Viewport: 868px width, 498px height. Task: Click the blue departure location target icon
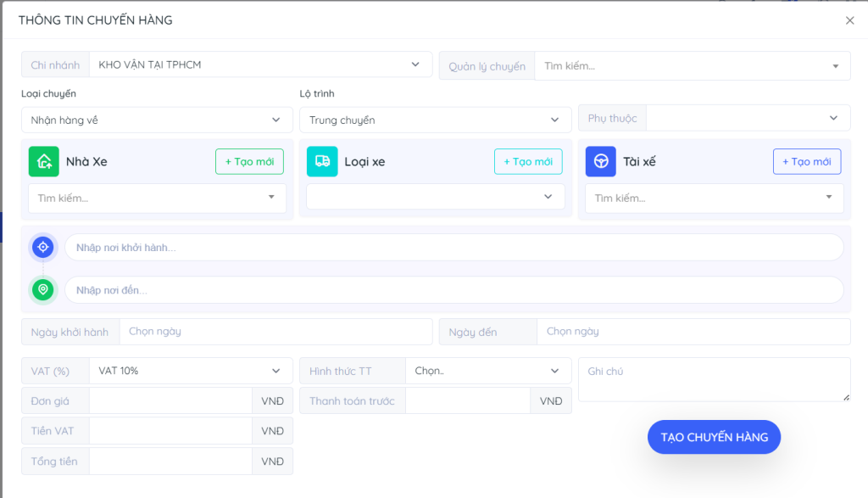coord(43,247)
